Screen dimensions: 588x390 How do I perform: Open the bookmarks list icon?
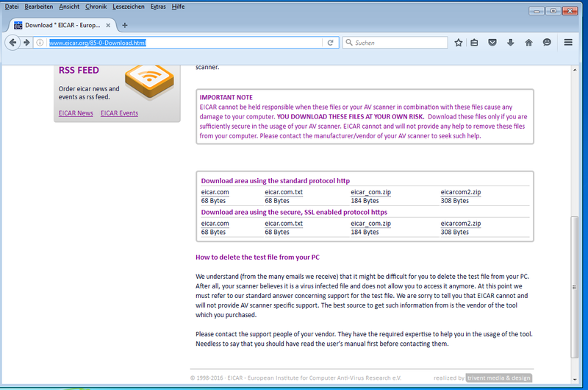coord(476,43)
